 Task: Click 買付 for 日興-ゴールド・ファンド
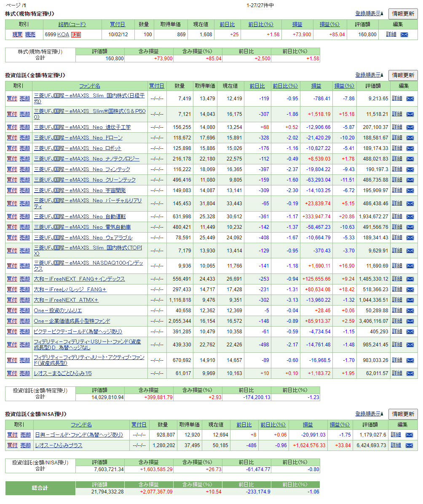13,435
